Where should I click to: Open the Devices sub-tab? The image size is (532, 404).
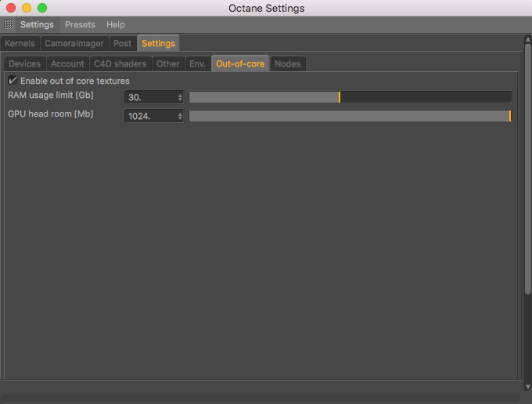coord(25,64)
